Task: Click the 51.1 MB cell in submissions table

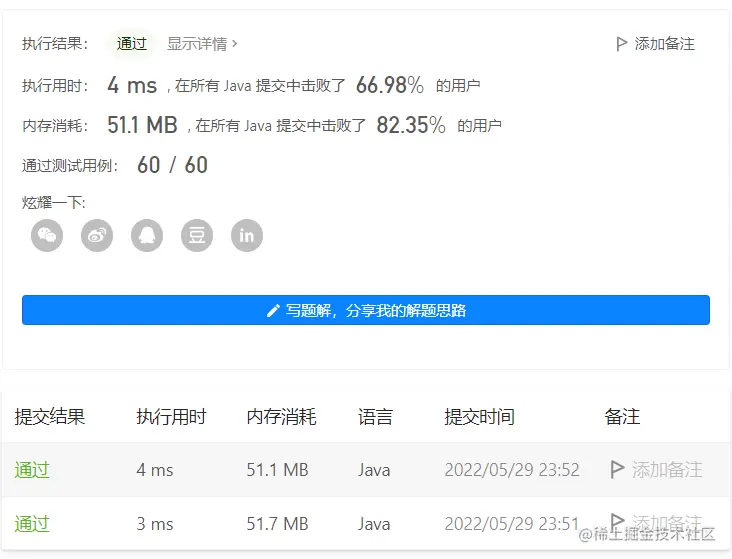Action: point(277,470)
